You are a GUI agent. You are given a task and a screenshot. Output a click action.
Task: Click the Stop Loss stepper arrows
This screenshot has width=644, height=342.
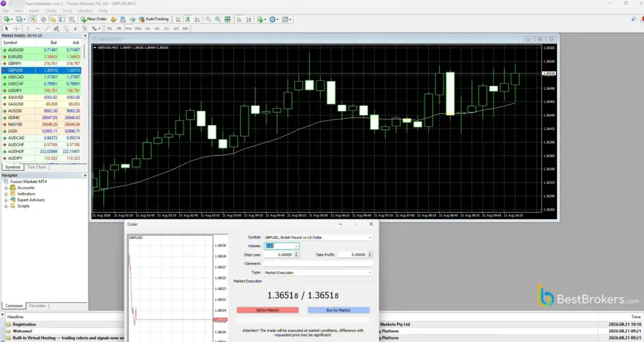[x=297, y=255]
